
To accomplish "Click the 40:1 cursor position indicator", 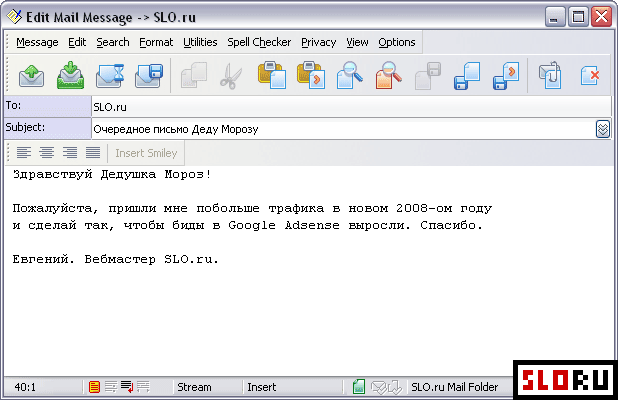I will coord(25,387).
